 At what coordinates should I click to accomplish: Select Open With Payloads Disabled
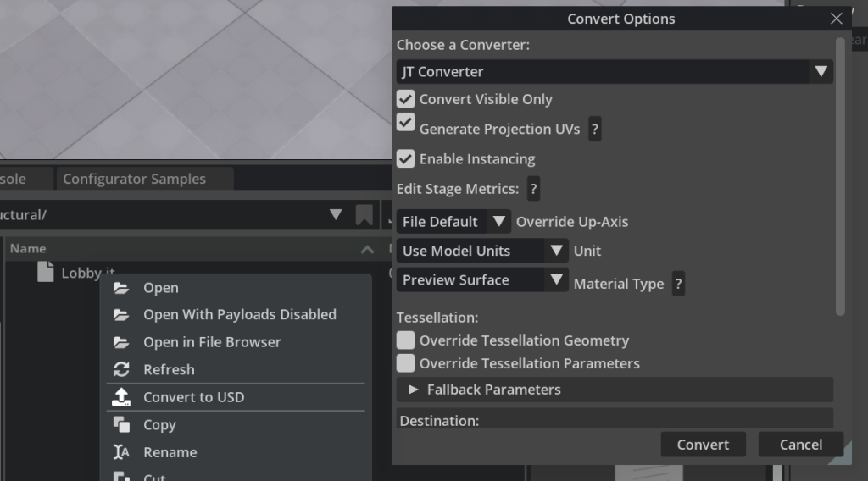pyautogui.click(x=239, y=315)
